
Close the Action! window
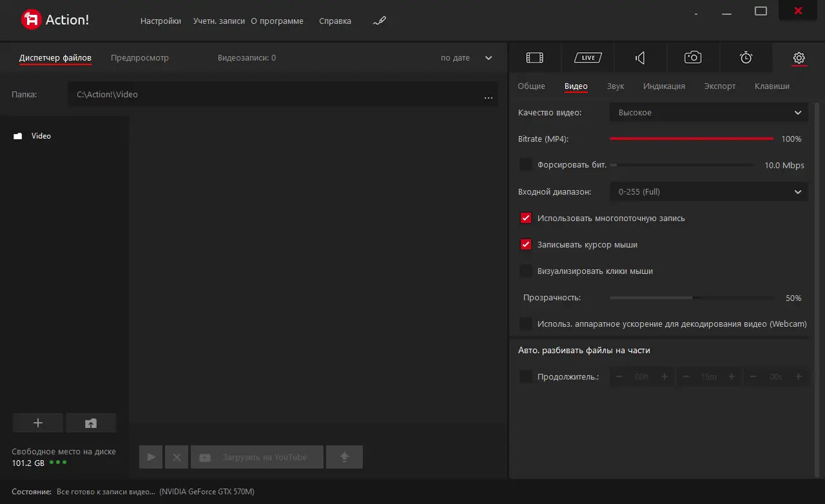click(x=799, y=10)
